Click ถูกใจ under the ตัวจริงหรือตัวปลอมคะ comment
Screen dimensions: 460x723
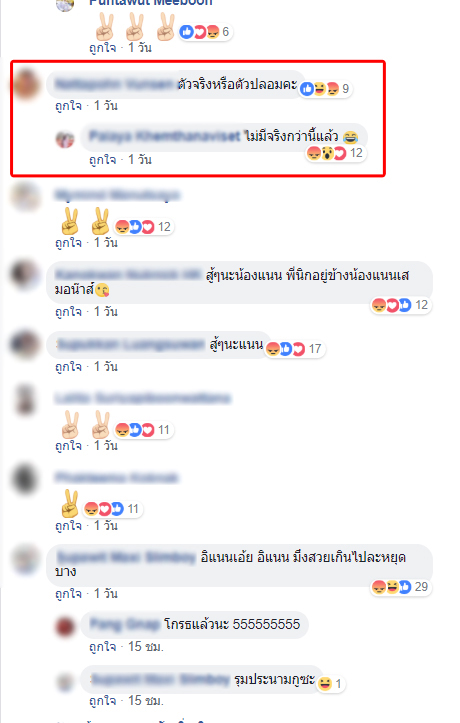coord(68,106)
